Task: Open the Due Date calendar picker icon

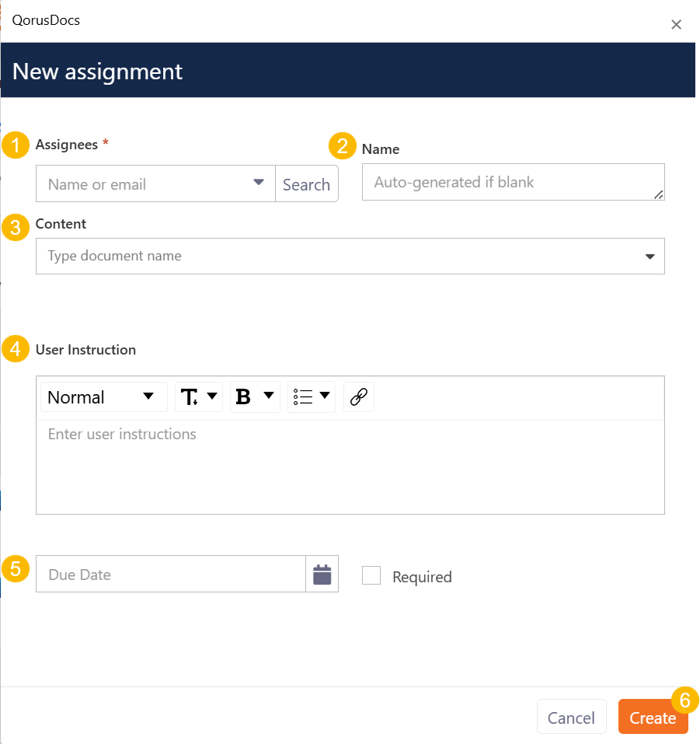Action: tap(322, 575)
